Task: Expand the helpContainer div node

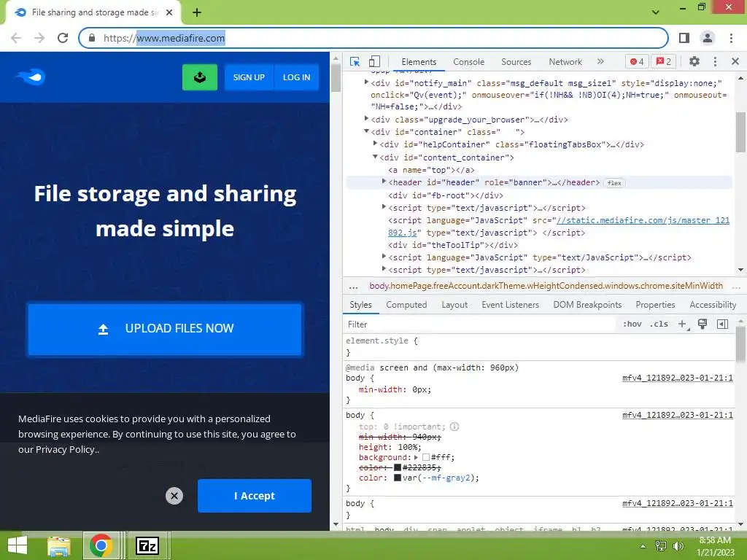Action: click(376, 144)
